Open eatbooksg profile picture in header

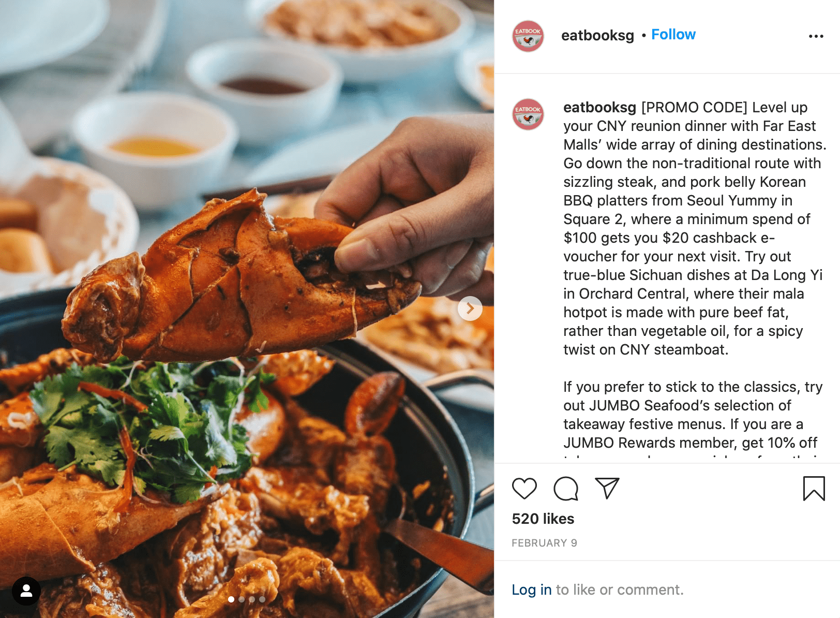coord(528,36)
